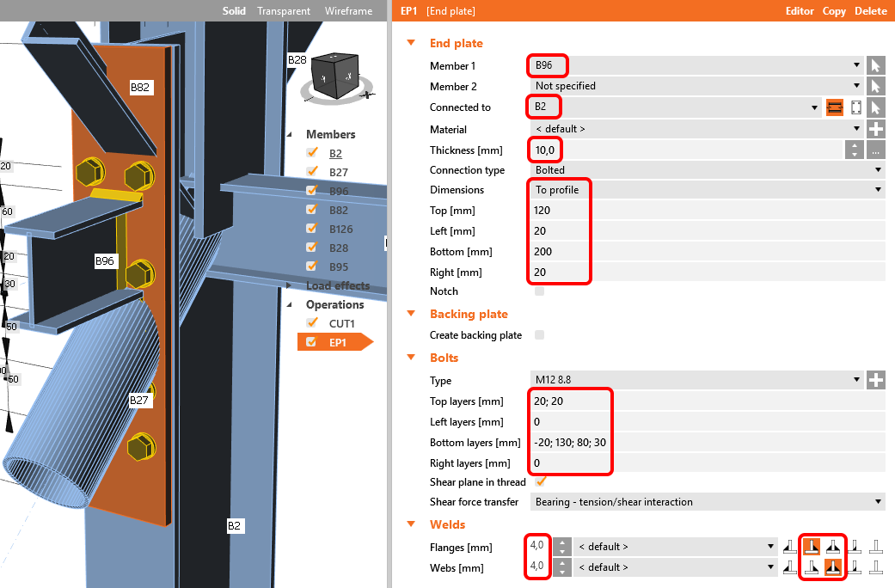Toggle visibility of member B2
This screenshot has height=588, width=895.
pos(311,152)
